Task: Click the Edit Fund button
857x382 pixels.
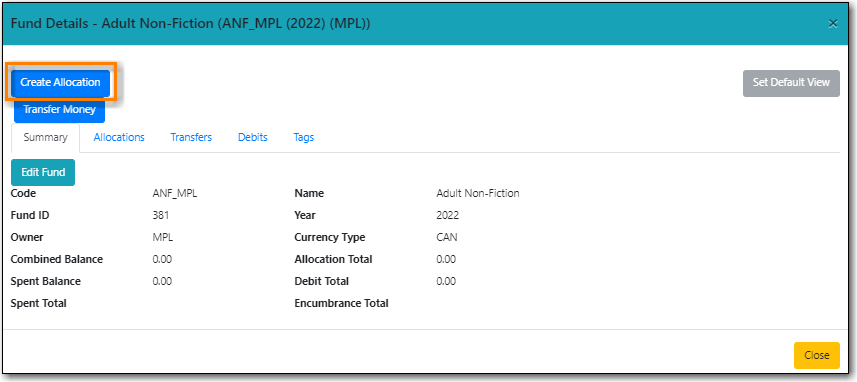Action: pos(43,172)
